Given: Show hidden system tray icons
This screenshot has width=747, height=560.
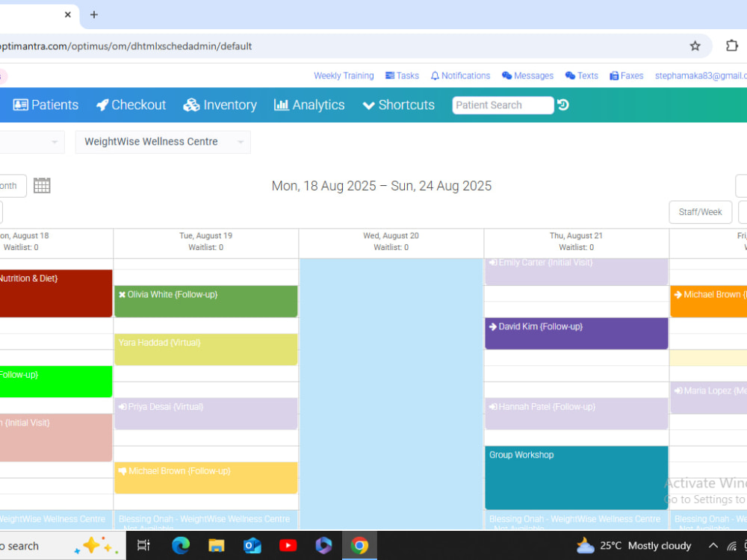Looking at the screenshot, I should pyautogui.click(x=713, y=546).
